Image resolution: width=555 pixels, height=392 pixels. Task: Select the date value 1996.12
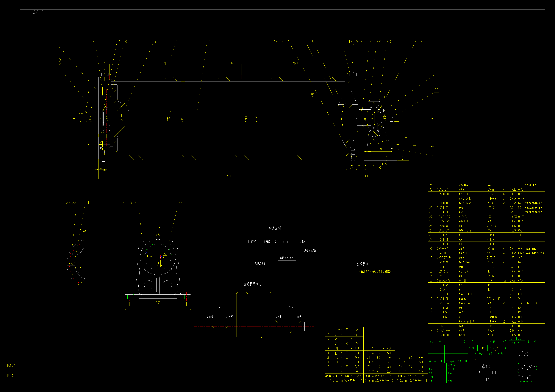point(501,359)
